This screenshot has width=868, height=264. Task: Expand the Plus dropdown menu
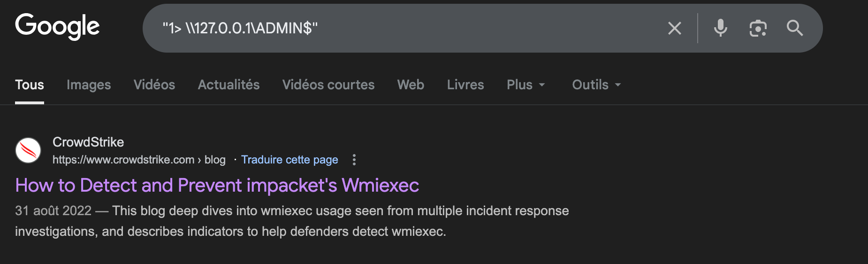click(x=525, y=85)
